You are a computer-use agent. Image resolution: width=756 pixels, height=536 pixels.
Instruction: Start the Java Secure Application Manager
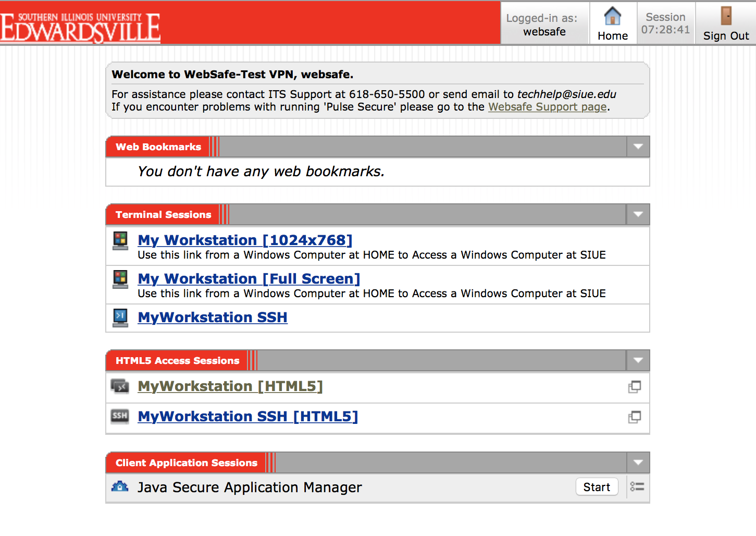click(597, 487)
